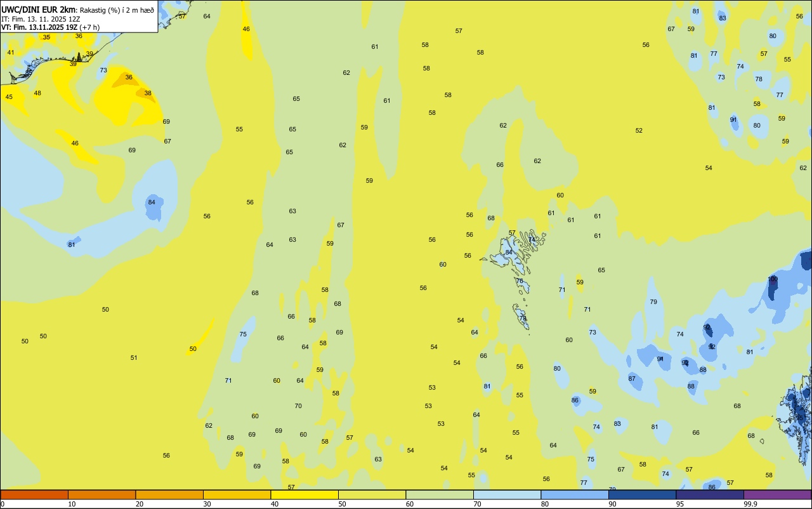
Task: Click the "45" humidity value on the map
Action: [9, 97]
